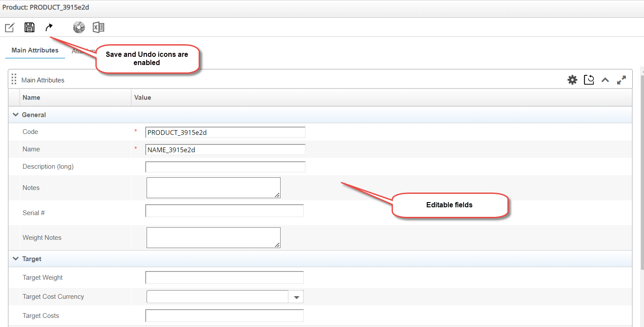Image resolution: width=644 pixels, height=327 pixels.
Task: Collapse the Main Attributes panel with chevron
Action: (x=605, y=80)
